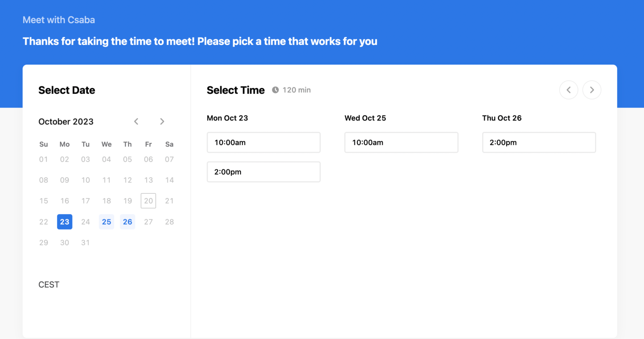
Task: Select October 26 in the calendar
Action: 127,222
